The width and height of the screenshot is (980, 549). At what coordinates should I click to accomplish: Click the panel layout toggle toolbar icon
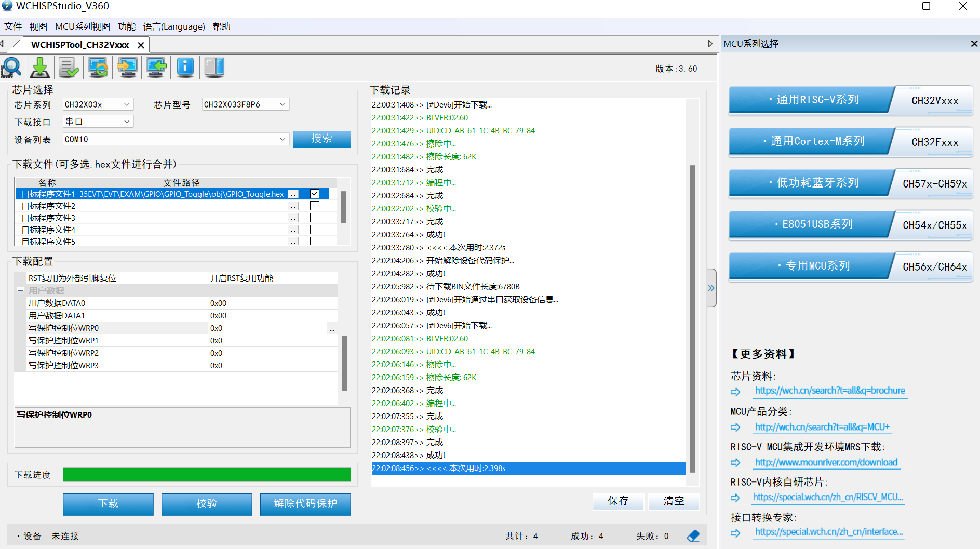[214, 67]
